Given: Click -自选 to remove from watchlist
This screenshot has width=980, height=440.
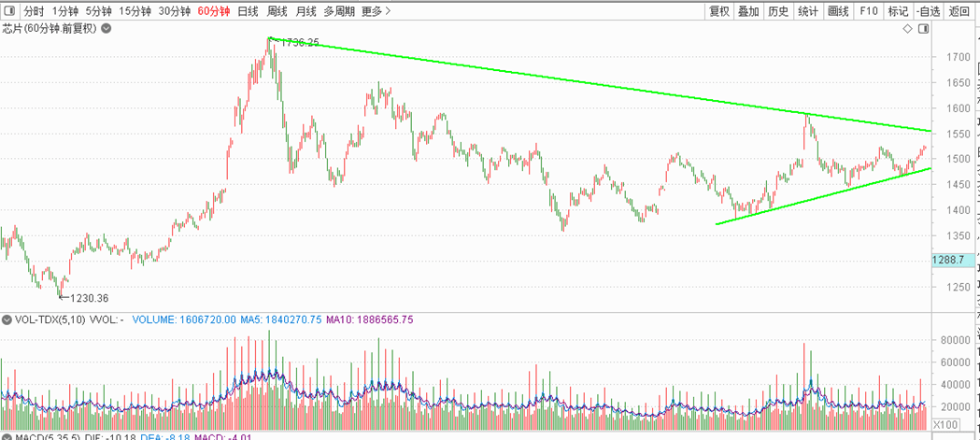Looking at the screenshot, I should [x=928, y=10].
